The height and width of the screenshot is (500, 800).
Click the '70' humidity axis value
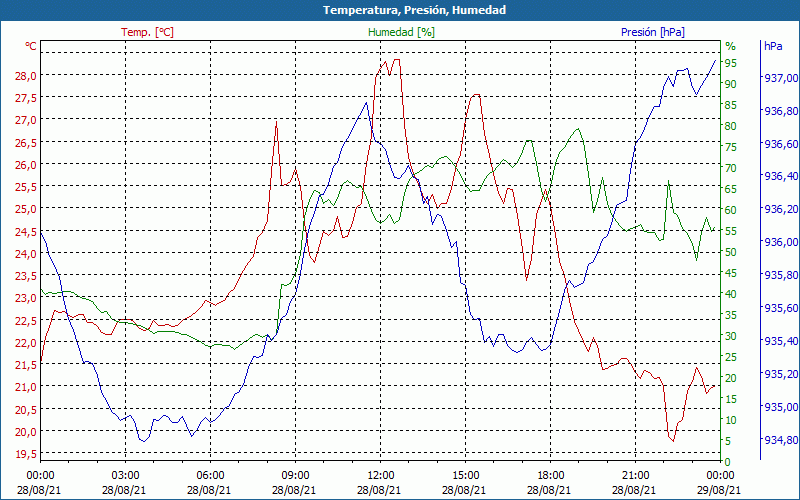(731, 168)
